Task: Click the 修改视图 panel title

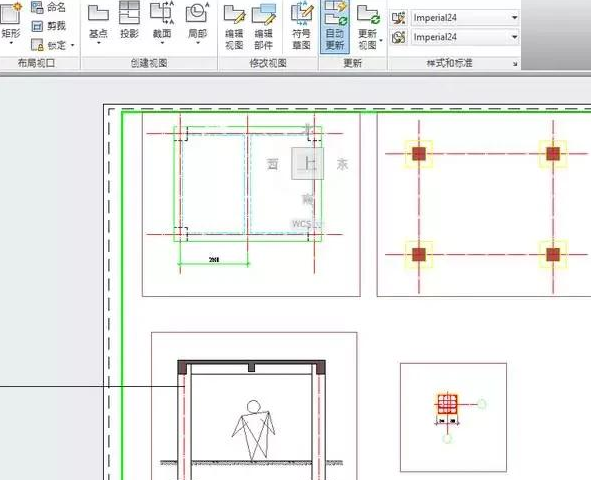Action: (268, 63)
